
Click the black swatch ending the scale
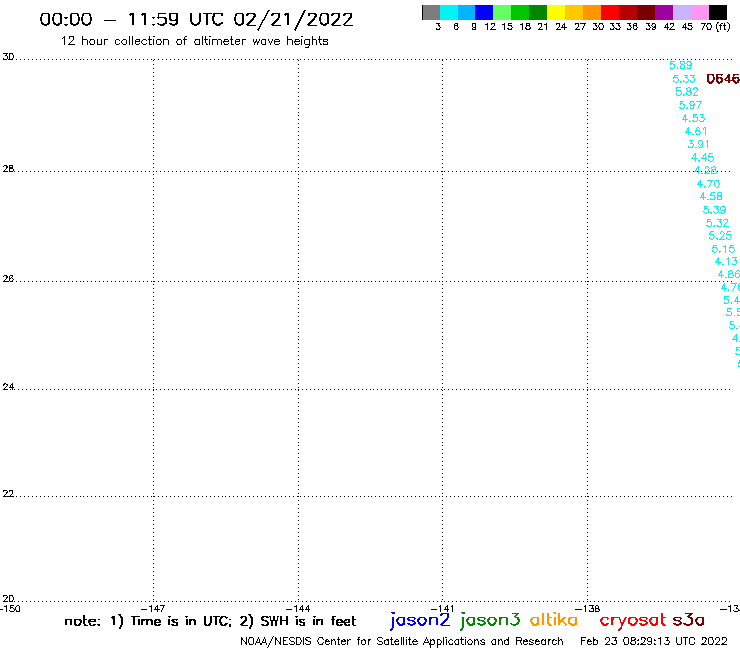coord(718,12)
